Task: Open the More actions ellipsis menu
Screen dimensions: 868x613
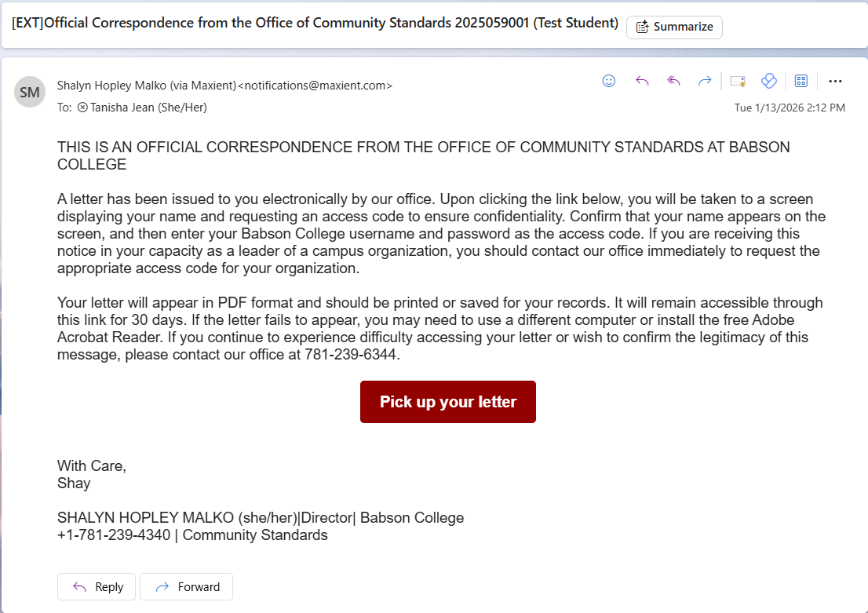Action: [835, 81]
